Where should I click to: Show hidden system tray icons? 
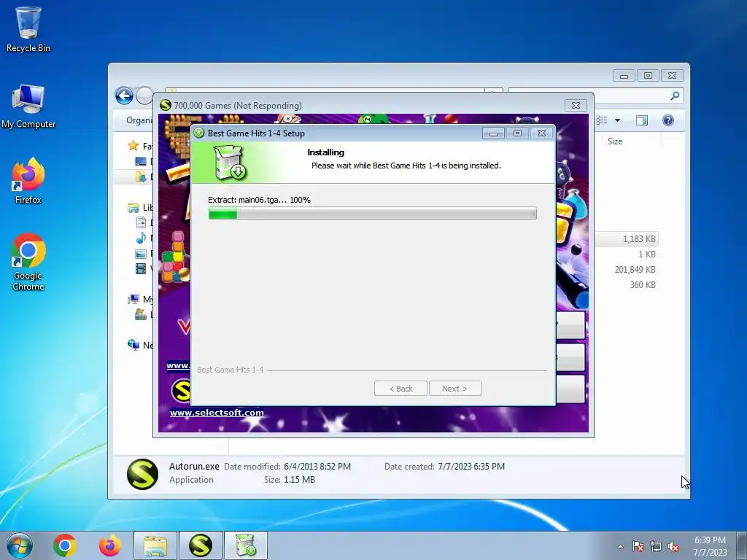pyautogui.click(x=620, y=546)
